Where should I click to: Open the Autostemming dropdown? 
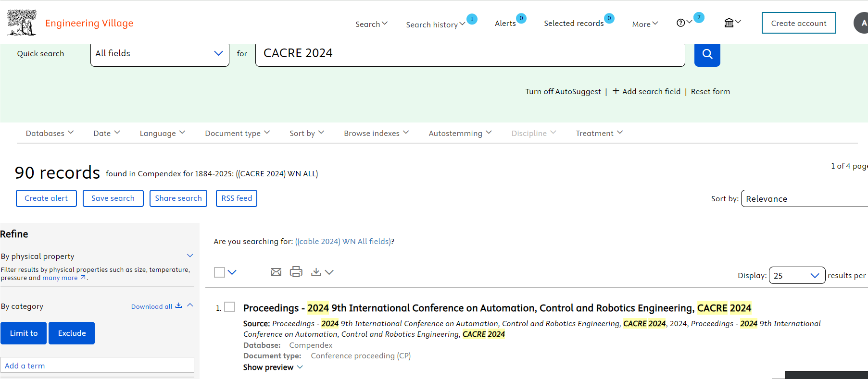(460, 133)
